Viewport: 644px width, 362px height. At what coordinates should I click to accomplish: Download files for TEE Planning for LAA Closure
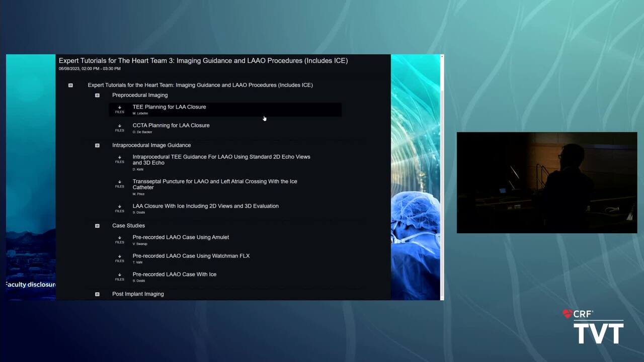coord(119,109)
